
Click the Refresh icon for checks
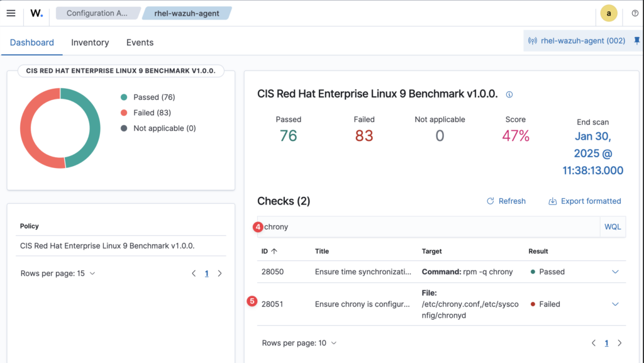pos(491,201)
